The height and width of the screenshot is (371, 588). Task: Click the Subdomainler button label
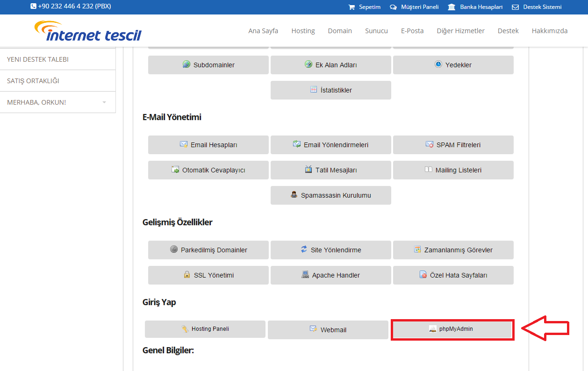pos(214,65)
